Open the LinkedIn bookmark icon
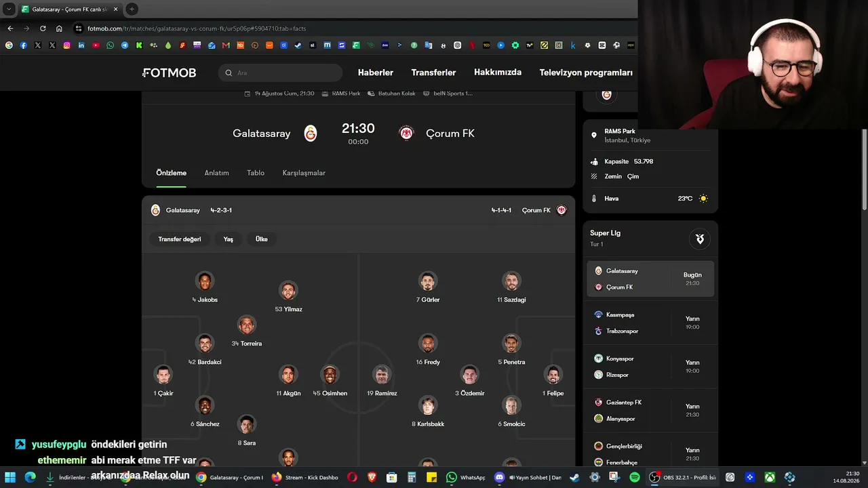The image size is (868, 488). coord(81,45)
